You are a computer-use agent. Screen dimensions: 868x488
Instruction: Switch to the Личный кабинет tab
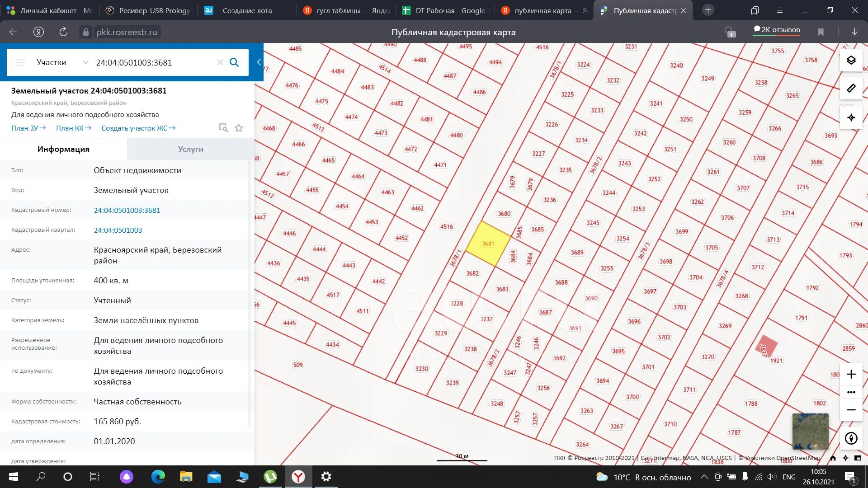(x=50, y=10)
